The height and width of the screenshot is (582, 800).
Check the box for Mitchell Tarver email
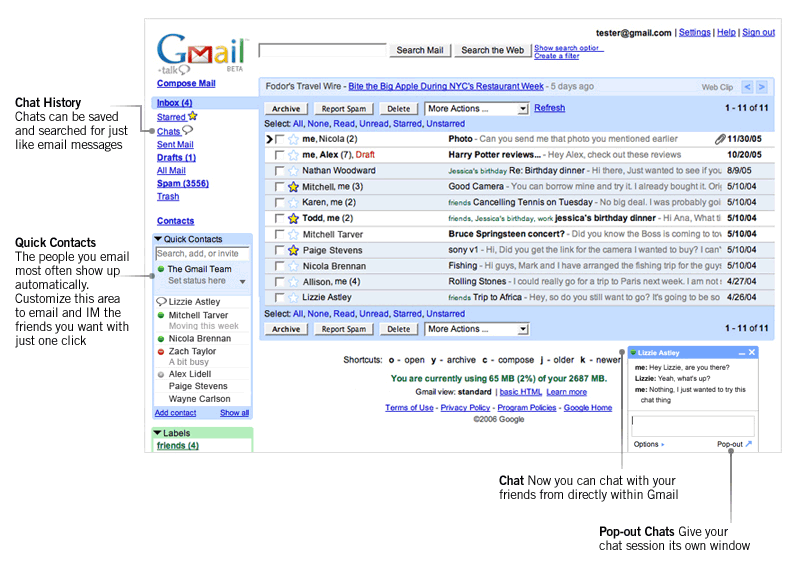(279, 234)
